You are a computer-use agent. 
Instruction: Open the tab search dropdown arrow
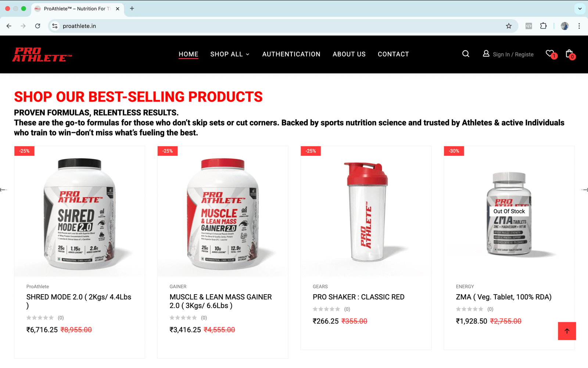[x=580, y=8]
